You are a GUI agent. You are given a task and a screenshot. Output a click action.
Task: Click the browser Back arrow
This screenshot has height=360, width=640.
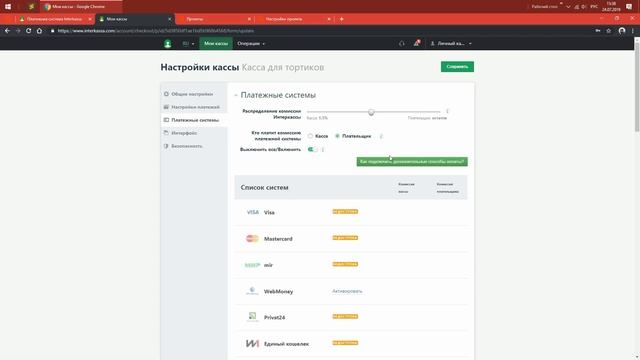click(7, 31)
